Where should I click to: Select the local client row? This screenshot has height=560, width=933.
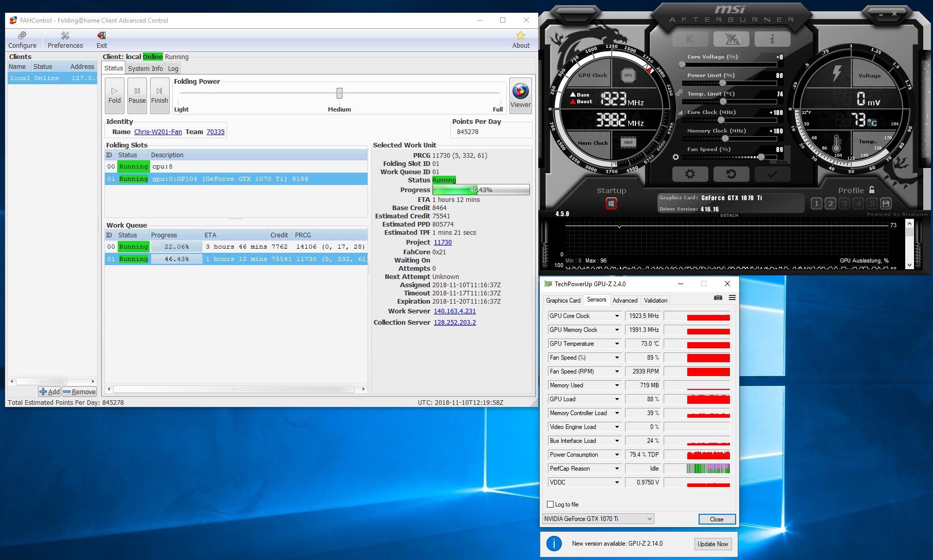click(x=52, y=78)
